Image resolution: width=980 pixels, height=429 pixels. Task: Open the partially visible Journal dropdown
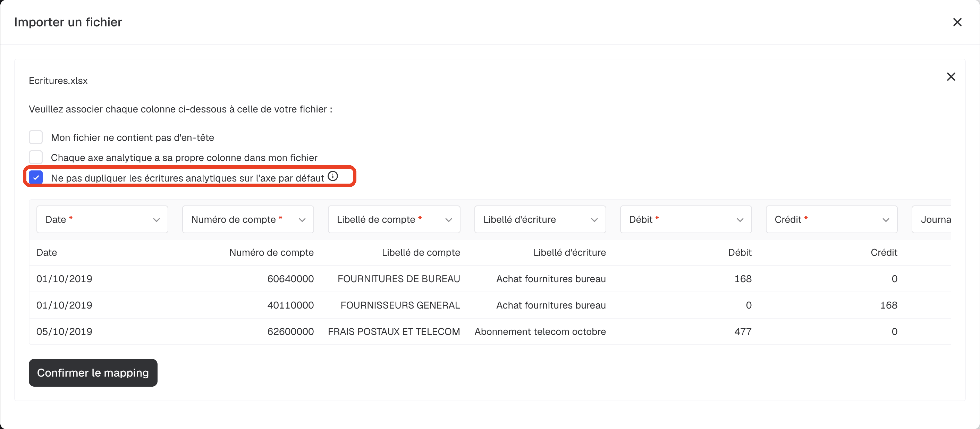[932, 219]
